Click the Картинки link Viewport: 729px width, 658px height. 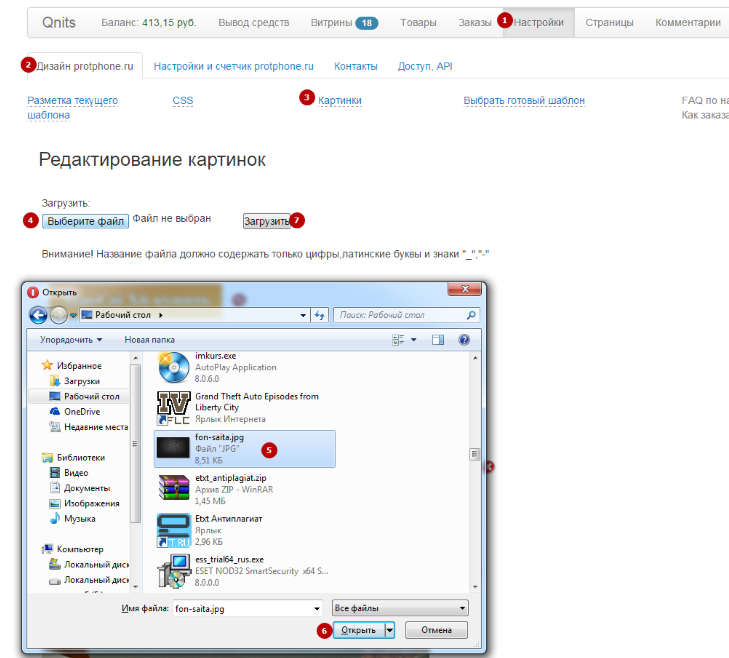[x=340, y=101]
